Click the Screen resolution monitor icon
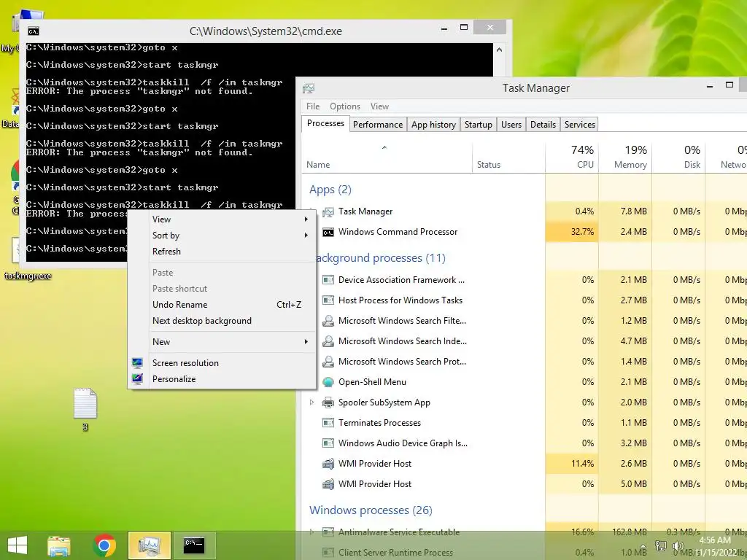The width and height of the screenshot is (747, 560). pos(138,363)
